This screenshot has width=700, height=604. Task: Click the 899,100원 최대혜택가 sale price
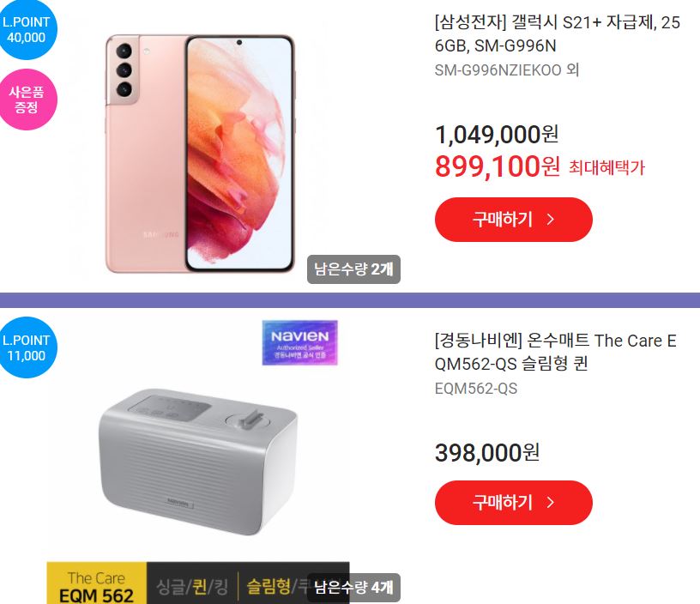point(540,166)
